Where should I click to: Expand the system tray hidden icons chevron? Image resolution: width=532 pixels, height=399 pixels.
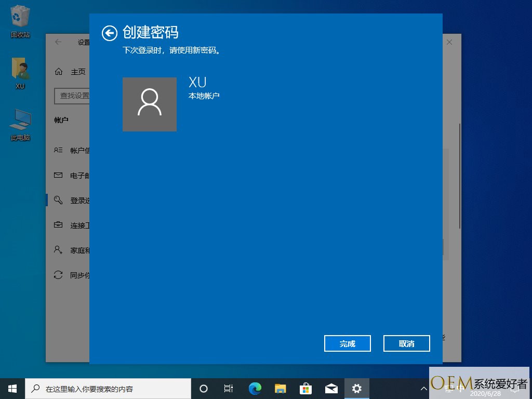click(423, 388)
